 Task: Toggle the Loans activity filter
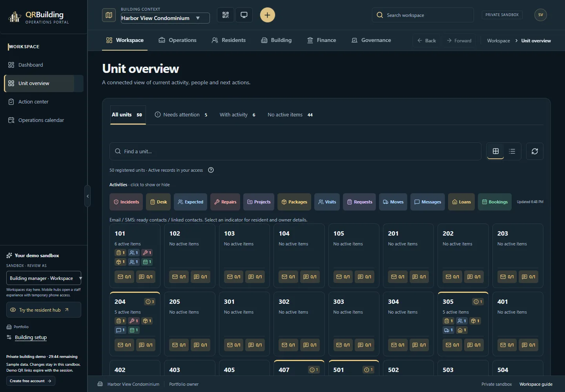461,202
